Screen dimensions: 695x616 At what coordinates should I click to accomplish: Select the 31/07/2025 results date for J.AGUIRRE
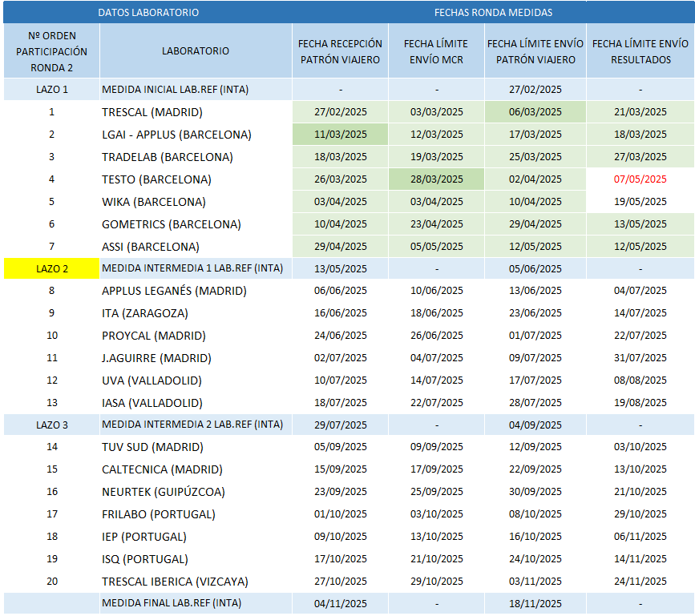[x=640, y=358]
